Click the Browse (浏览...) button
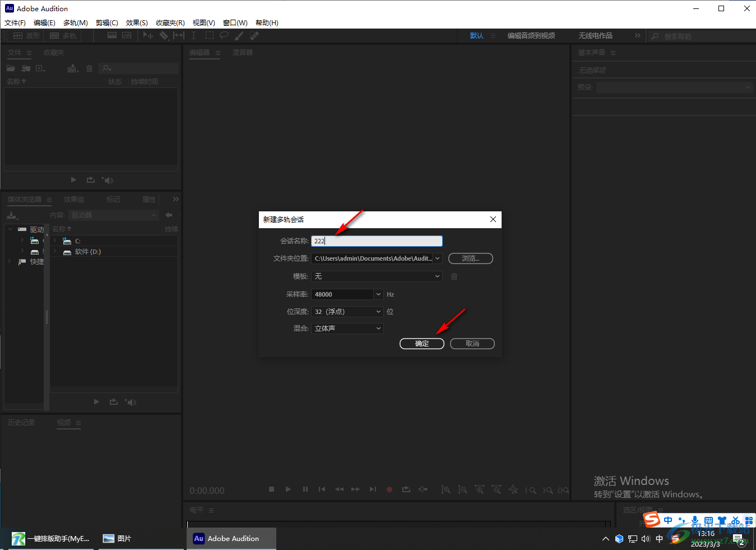 pos(471,258)
